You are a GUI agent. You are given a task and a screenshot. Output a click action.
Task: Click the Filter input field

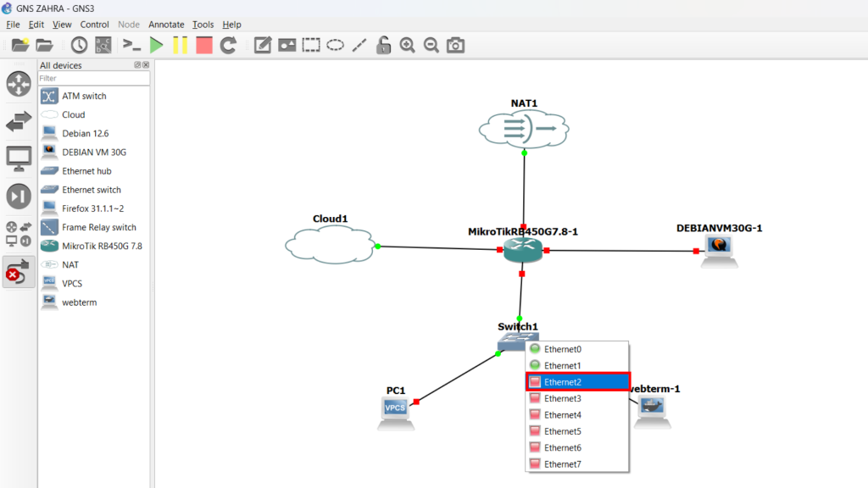tap(93, 78)
